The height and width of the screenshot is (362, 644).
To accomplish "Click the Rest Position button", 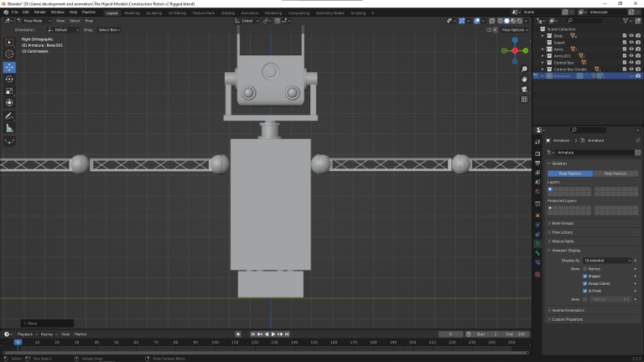I will 615,173.
